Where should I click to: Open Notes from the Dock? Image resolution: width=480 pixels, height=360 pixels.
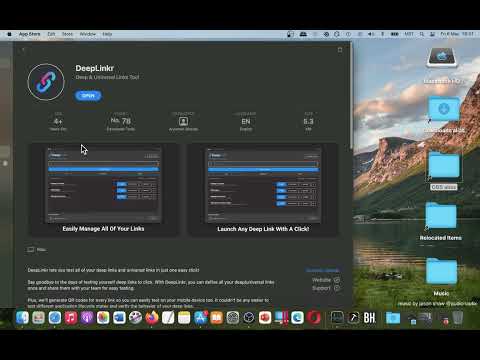184,318
